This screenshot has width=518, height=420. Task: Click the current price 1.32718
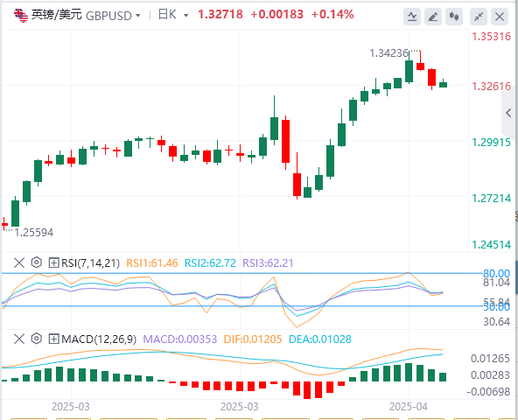[x=220, y=15]
